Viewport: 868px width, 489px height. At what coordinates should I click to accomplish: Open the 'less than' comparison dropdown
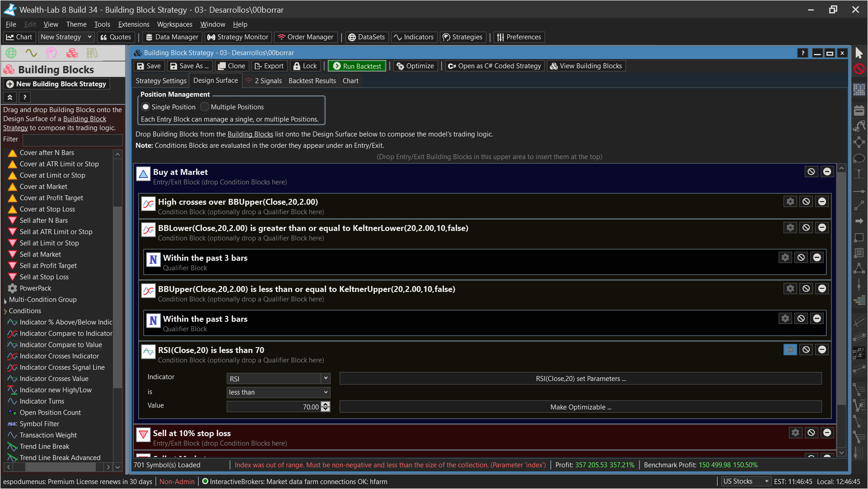325,392
